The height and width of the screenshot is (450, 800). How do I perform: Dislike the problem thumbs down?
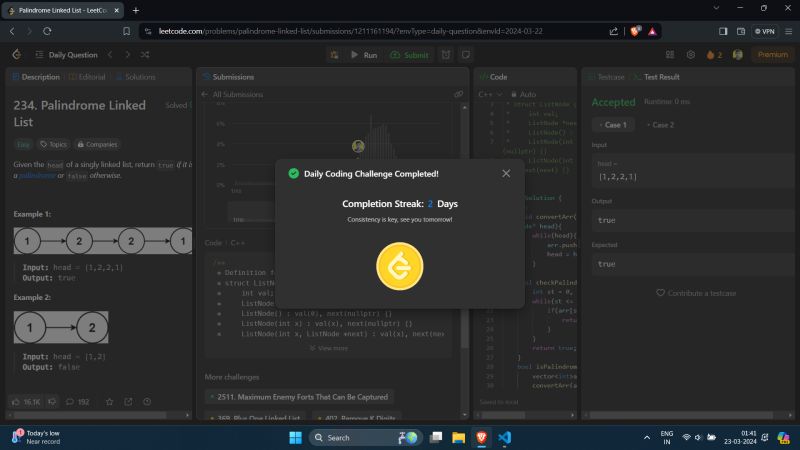(x=52, y=402)
